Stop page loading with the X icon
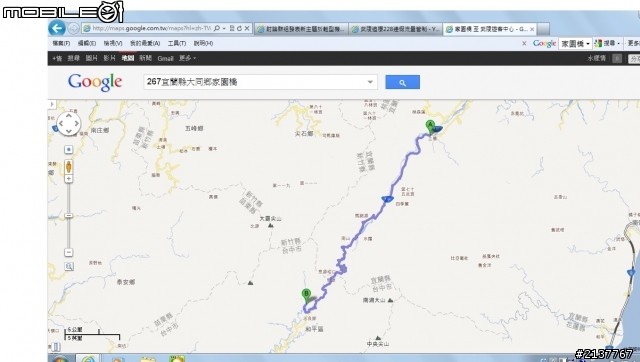Viewport: 640px width, 362px height. (247, 28)
